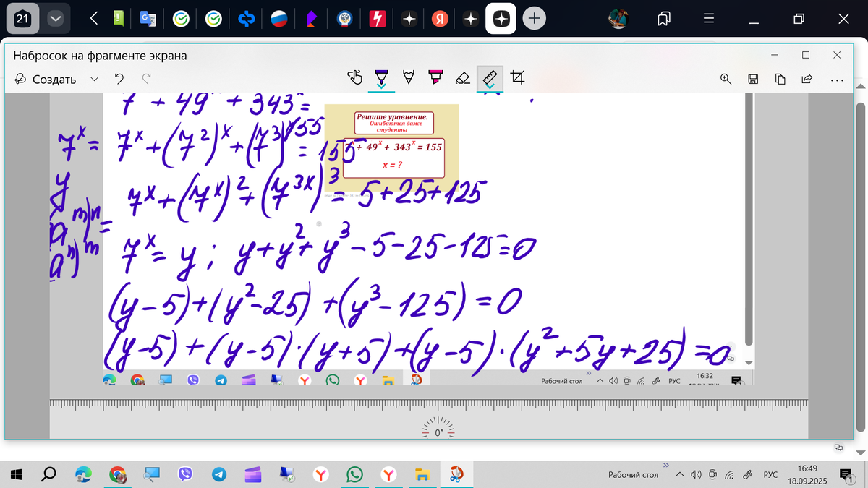Select the image crop tool
This screenshot has height=488, width=868.
(517, 77)
